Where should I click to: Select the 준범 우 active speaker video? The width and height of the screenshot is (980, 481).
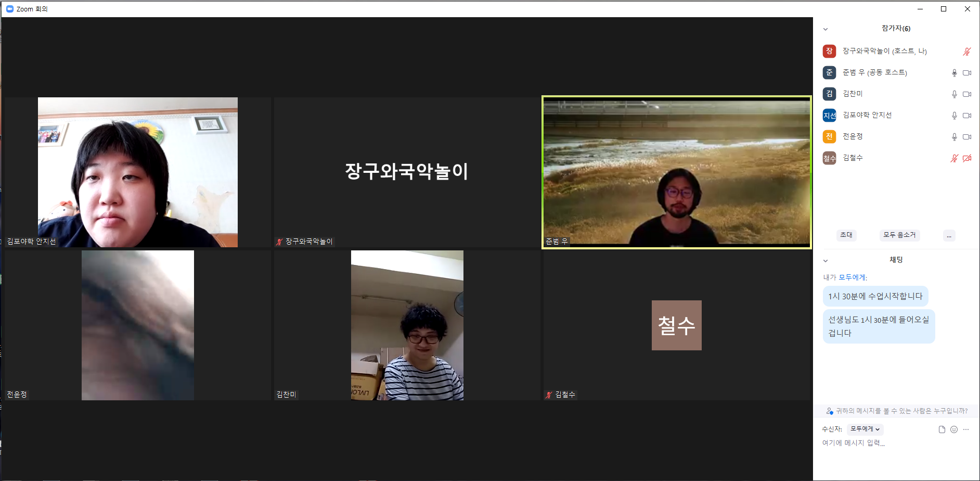coord(677,172)
